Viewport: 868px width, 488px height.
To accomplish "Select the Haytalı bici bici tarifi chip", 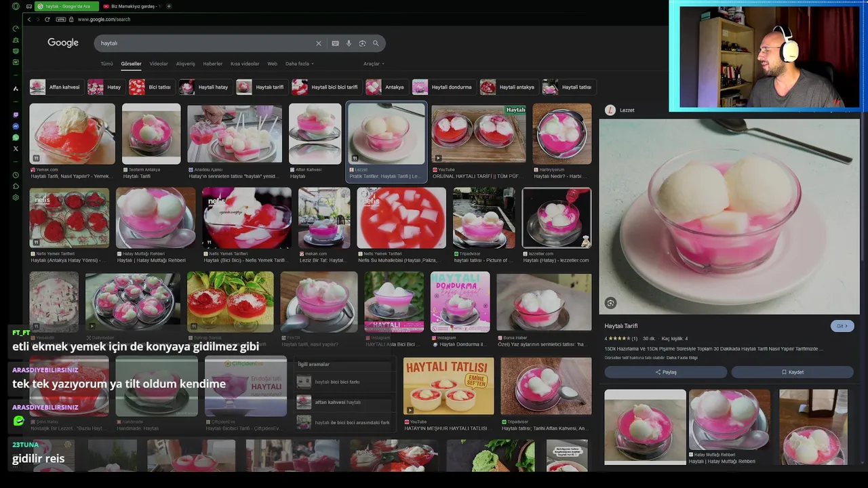I will tap(326, 87).
